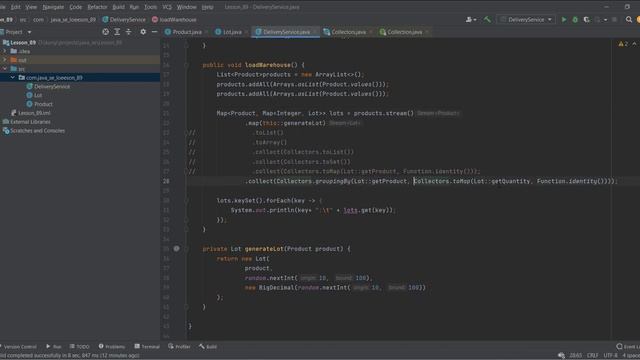Click the gutter marker beside generateLot
The width and height of the screenshot is (640, 360).
tap(176, 249)
